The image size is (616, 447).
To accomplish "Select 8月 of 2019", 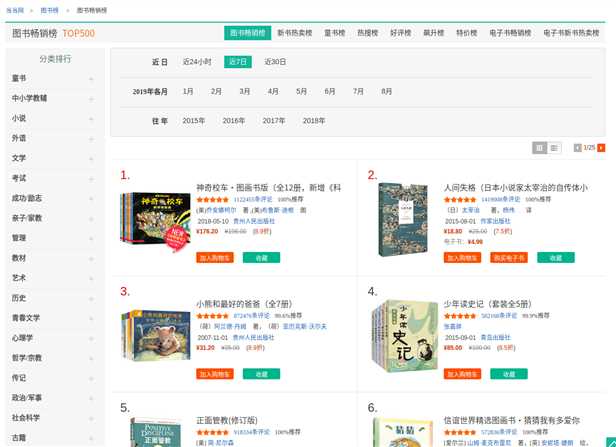I will (x=387, y=92).
